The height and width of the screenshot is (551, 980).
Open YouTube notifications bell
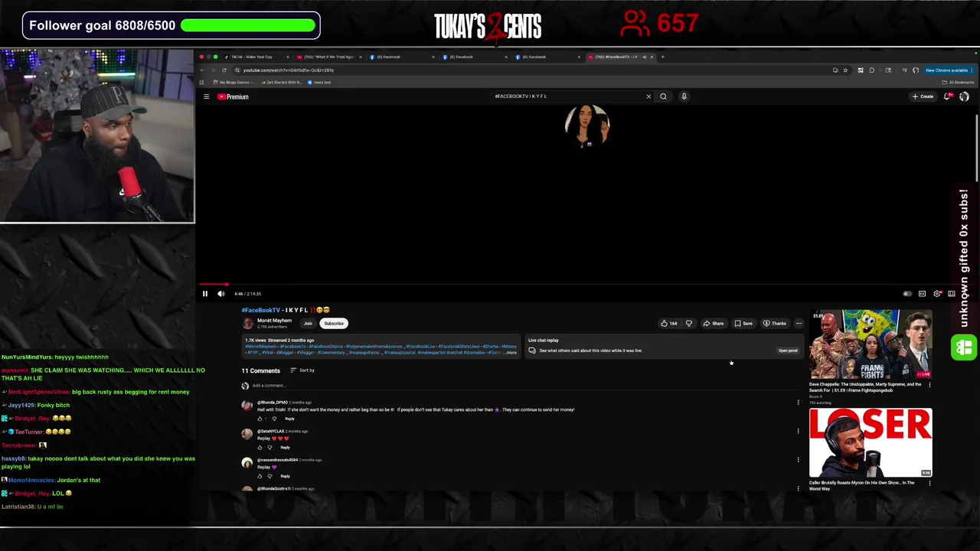(x=948, y=96)
